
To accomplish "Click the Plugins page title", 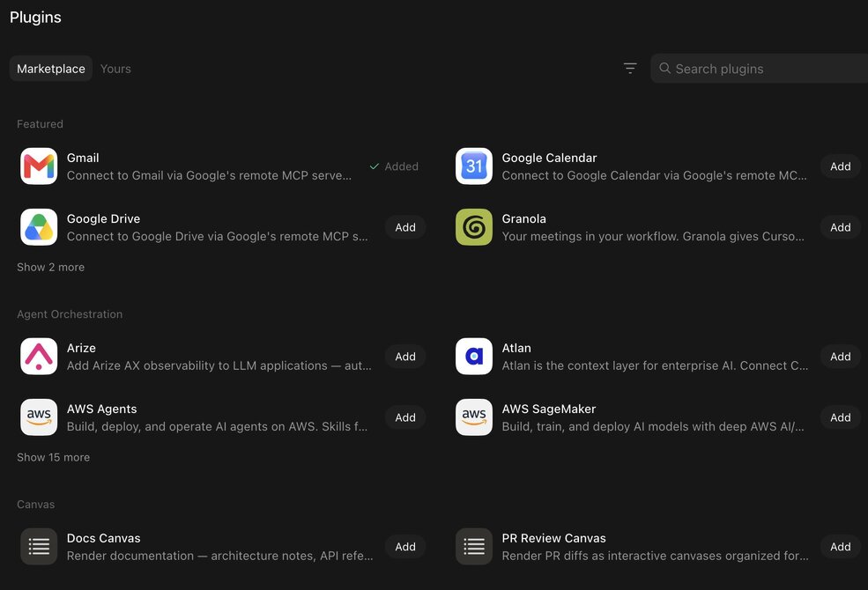I will pos(35,17).
